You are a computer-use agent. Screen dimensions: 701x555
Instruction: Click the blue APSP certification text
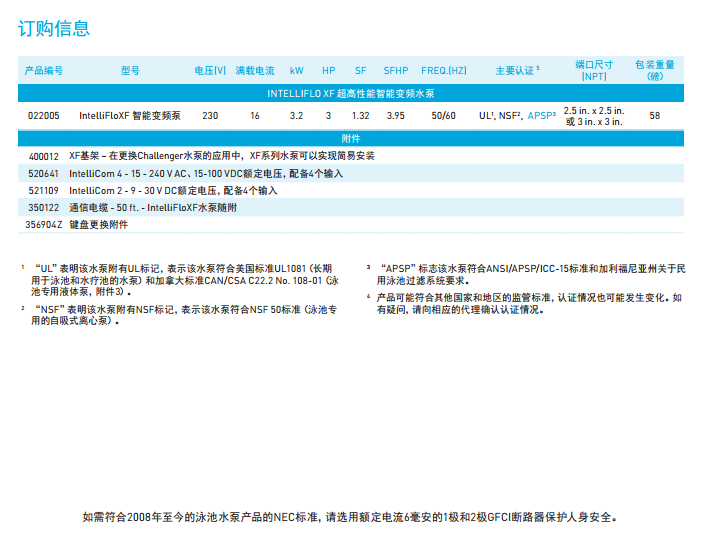(541, 116)
